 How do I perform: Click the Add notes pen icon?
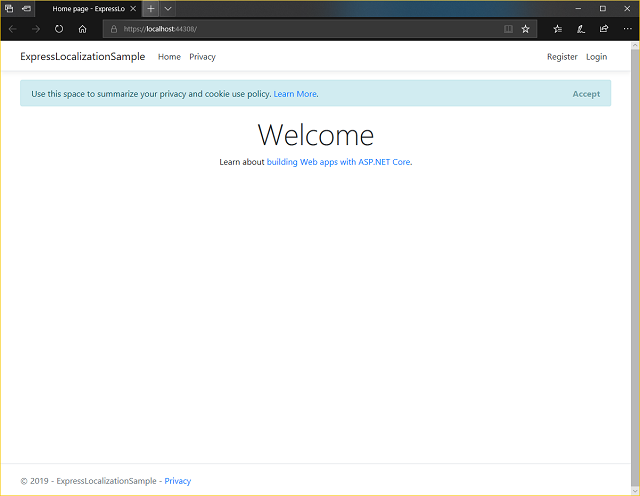click(x=581, y=29)
